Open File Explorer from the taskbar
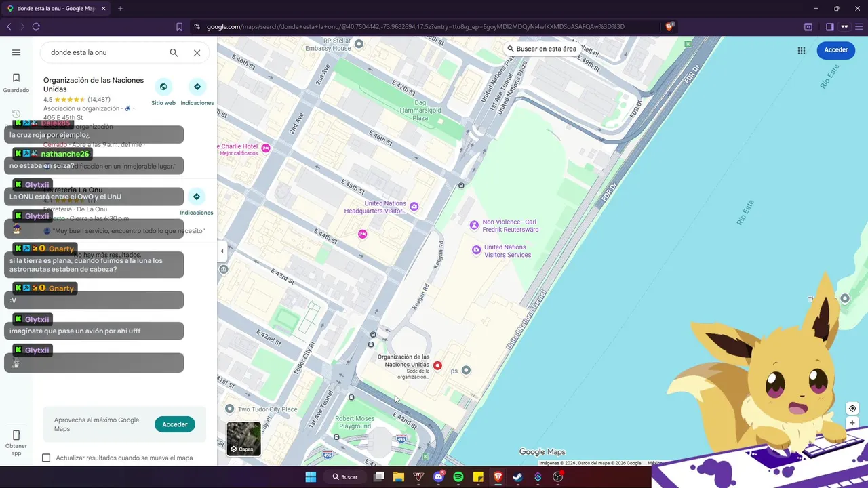The image size is (868, 488). click(399, 476)
